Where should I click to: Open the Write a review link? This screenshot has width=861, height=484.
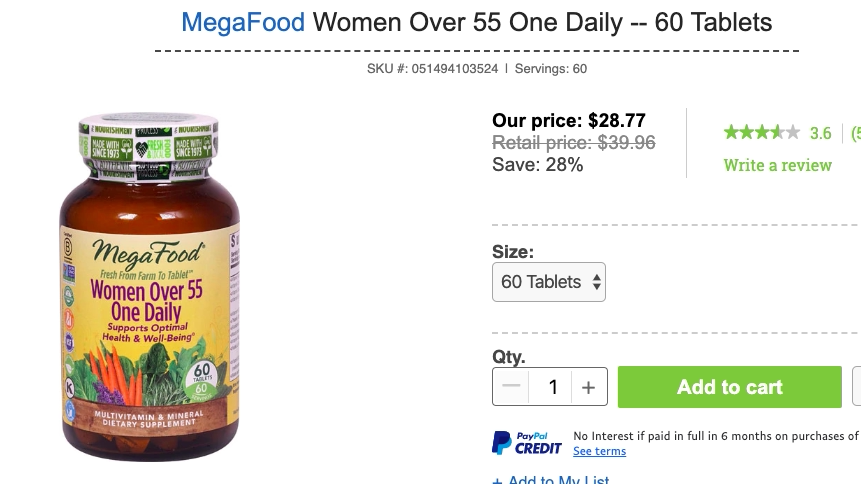coord(777,165)
